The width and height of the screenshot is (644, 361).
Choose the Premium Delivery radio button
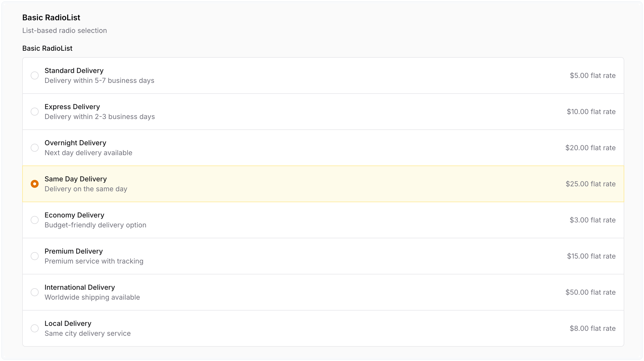coord(34,256)
